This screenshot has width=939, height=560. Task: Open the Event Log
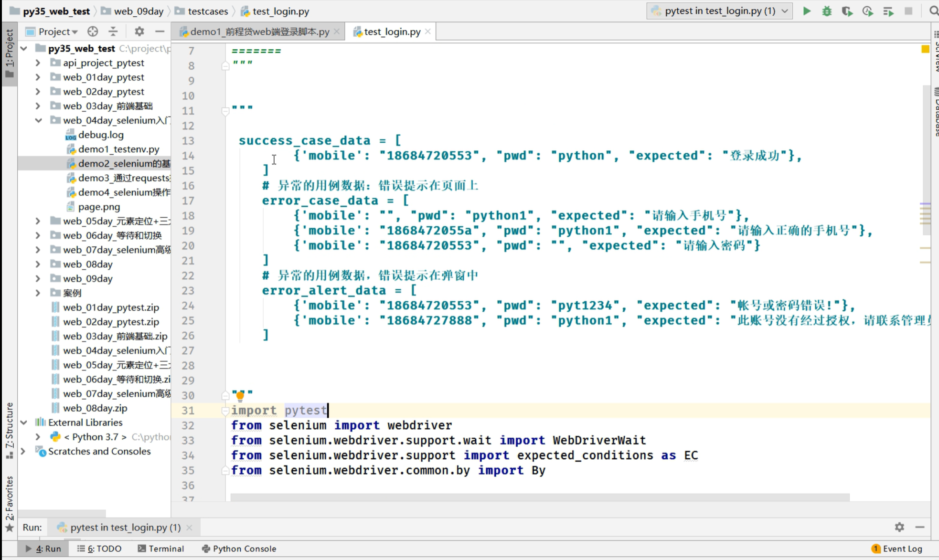point(897,549)
